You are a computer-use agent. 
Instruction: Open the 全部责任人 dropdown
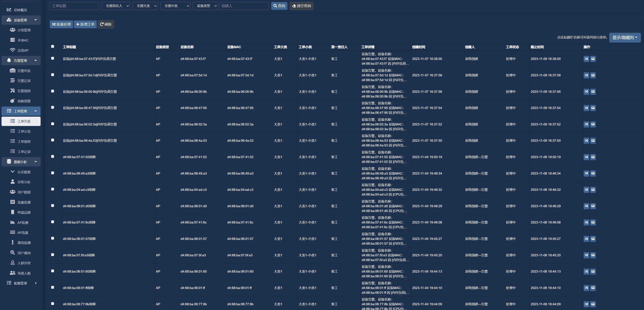click(x=116, y=6)
